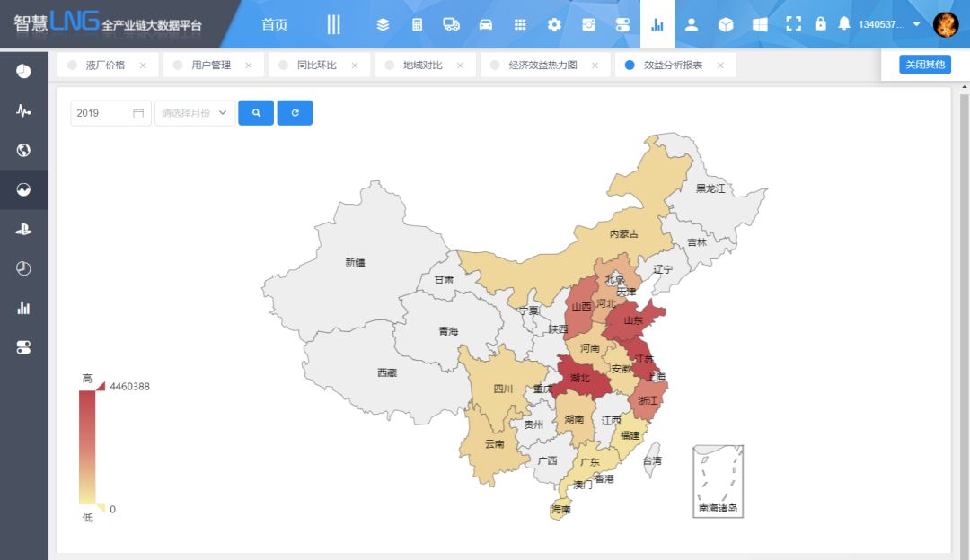Image resolution: width=970 pixels, height=560 pixels.
Task: Click the switches icon at sidebar bottom
Action: coord(22,346)
